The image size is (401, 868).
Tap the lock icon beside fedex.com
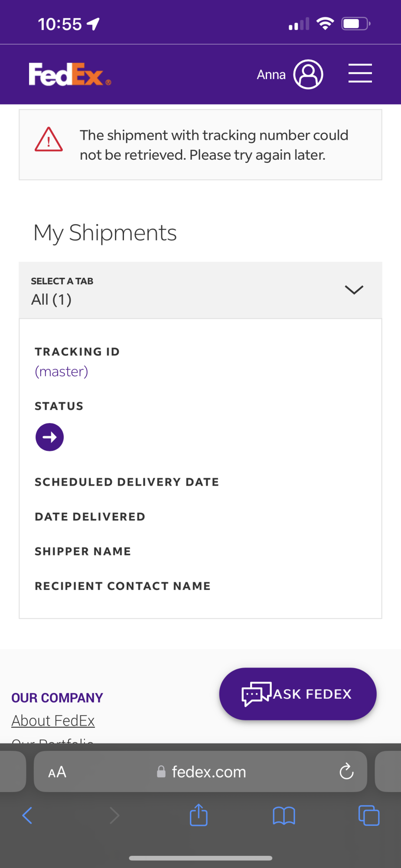pyautogui.click(x=161, y=772)
